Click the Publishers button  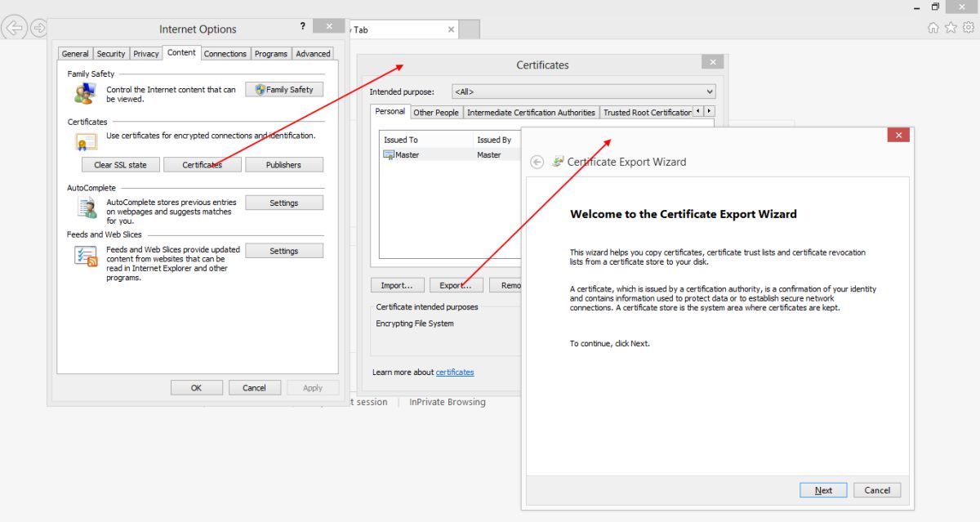284,164
